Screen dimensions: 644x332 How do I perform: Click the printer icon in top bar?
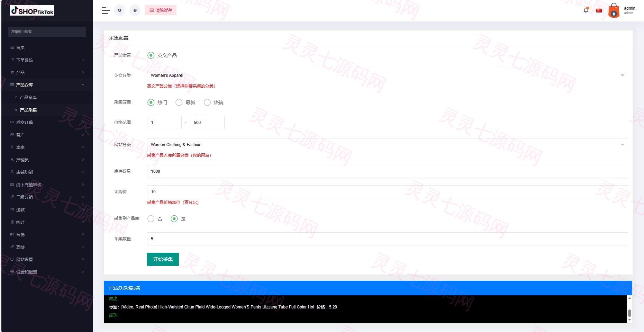point(135,10)
